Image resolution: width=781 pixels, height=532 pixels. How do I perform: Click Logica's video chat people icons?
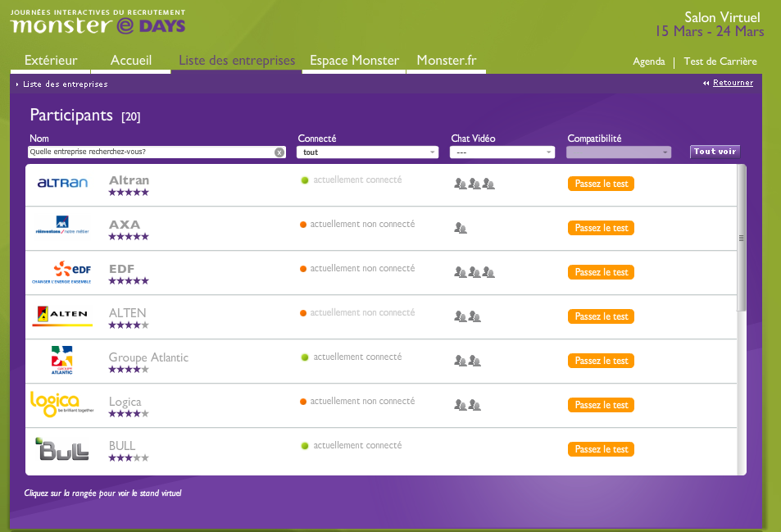point(467,405)
